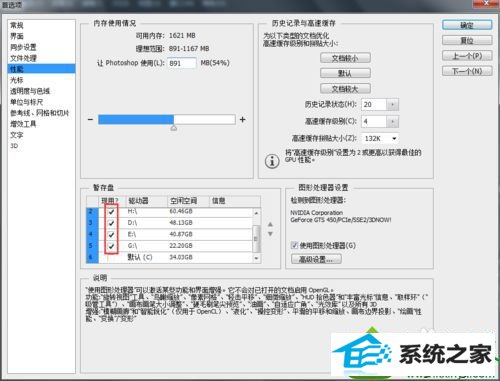Select 透明度与色域 in sidebar
The width and height of the screenshot is (500, 381).
(x=30, y=91)
